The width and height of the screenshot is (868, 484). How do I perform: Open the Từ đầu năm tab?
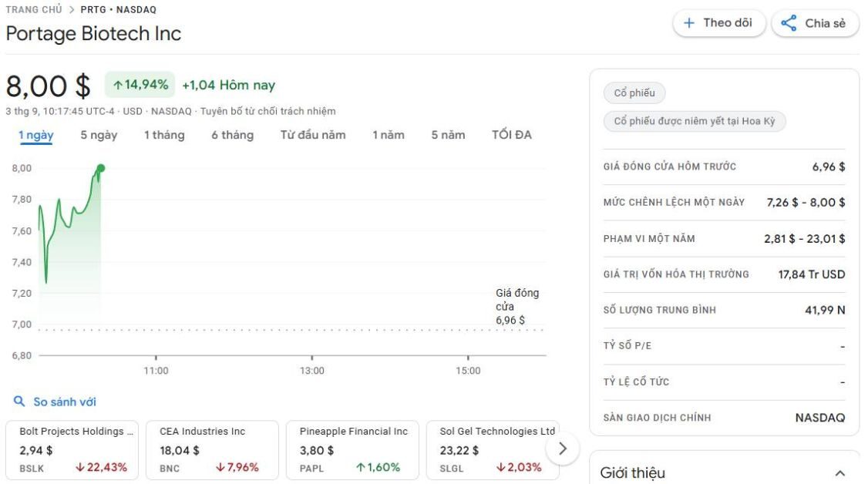pyautogui.click(x=313, y=135)
